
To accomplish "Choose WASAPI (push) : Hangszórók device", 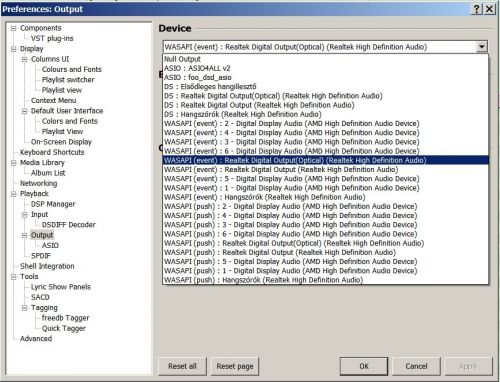I will (326, 280).
